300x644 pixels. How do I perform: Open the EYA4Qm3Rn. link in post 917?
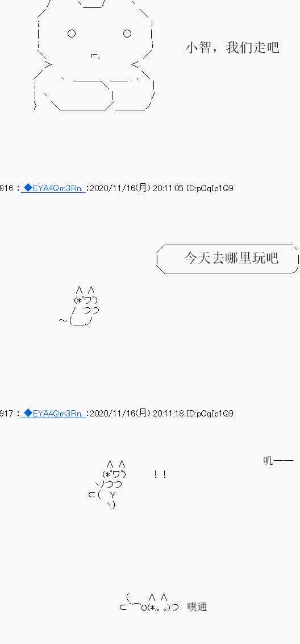(58, 413)
